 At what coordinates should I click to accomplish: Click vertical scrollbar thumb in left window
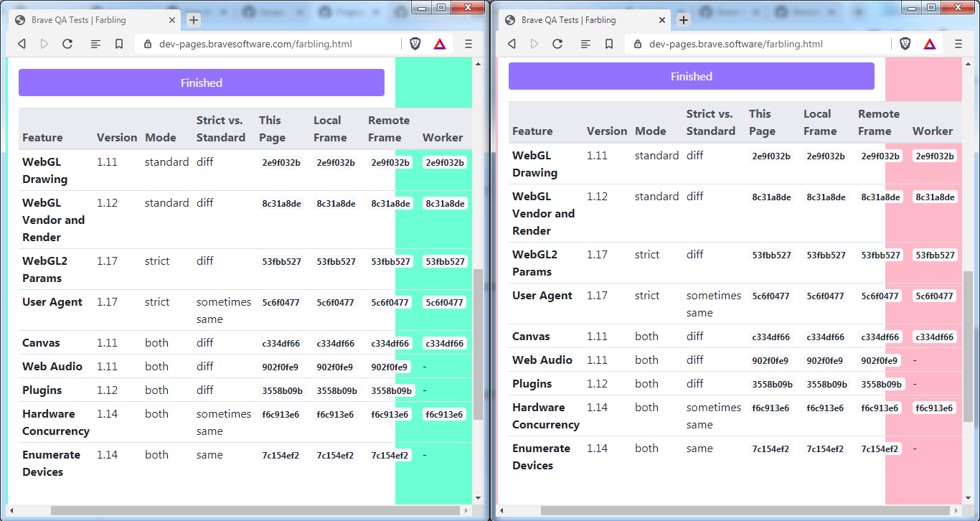click(x=479, y=344)
